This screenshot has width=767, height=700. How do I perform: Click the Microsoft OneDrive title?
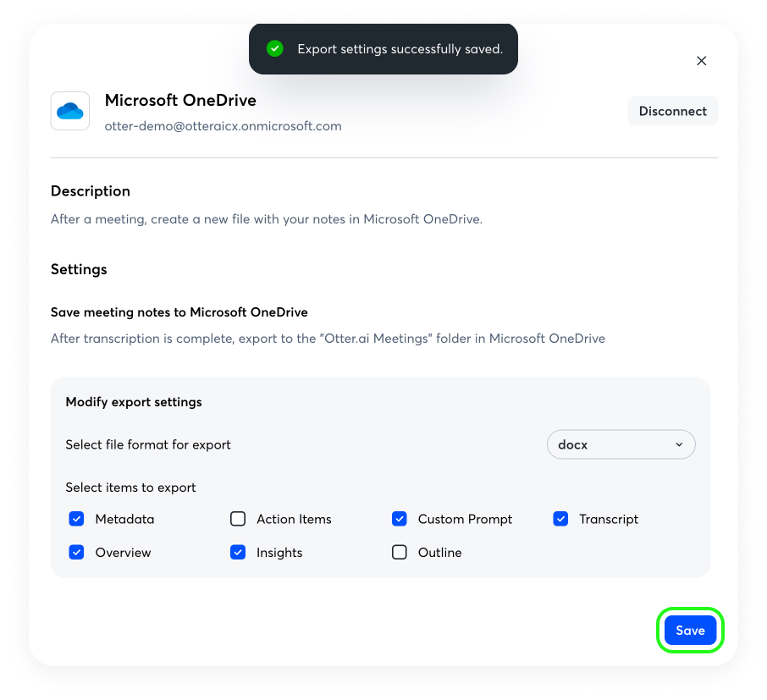click(180, 100)
